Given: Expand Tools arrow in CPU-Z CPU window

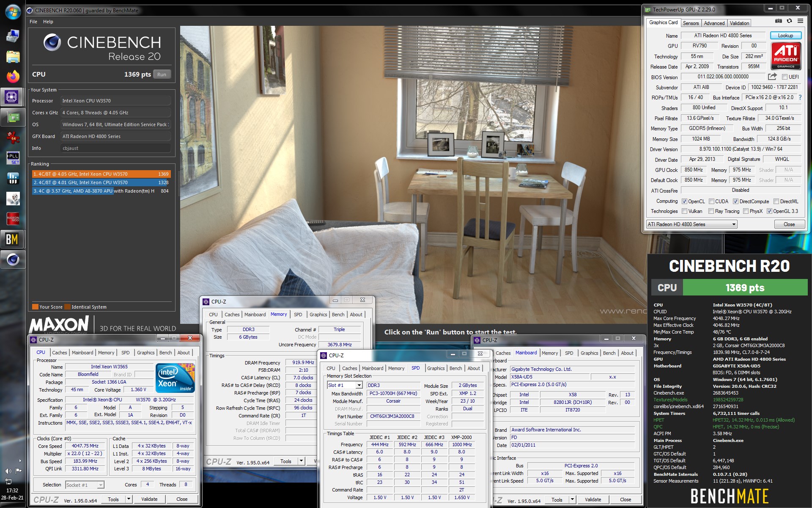Looking at the screenshot, I should (129, 500).
